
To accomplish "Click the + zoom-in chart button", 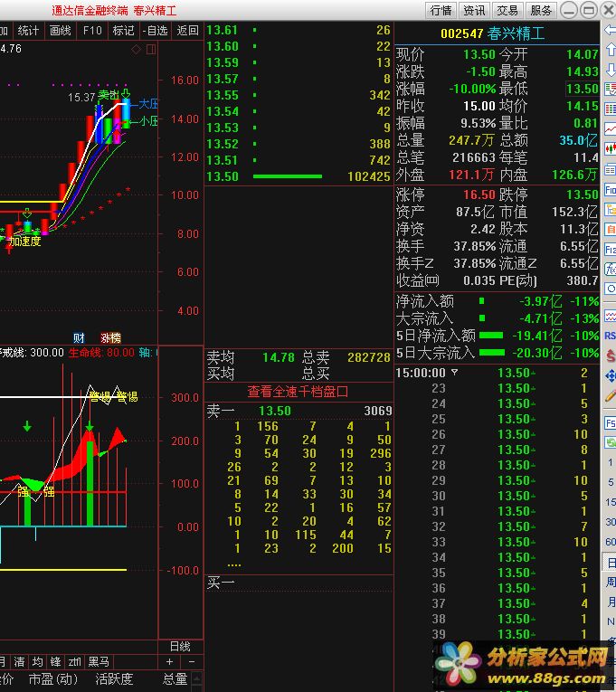I will 169,662.
